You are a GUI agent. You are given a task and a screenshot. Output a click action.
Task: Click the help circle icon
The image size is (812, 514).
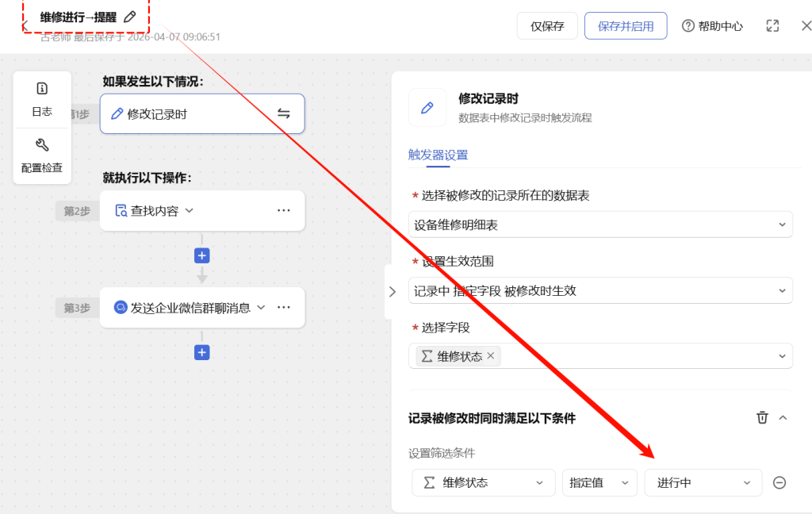click(x=688, y=26)
